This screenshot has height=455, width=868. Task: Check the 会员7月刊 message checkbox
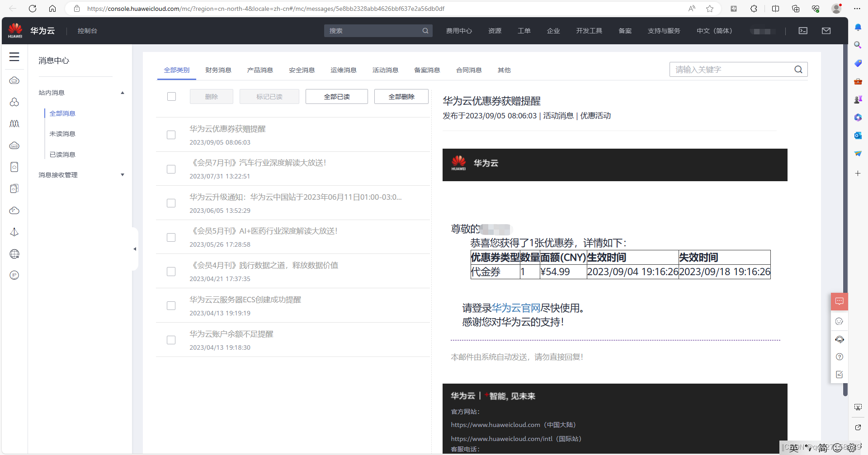[x=171, y=169]
